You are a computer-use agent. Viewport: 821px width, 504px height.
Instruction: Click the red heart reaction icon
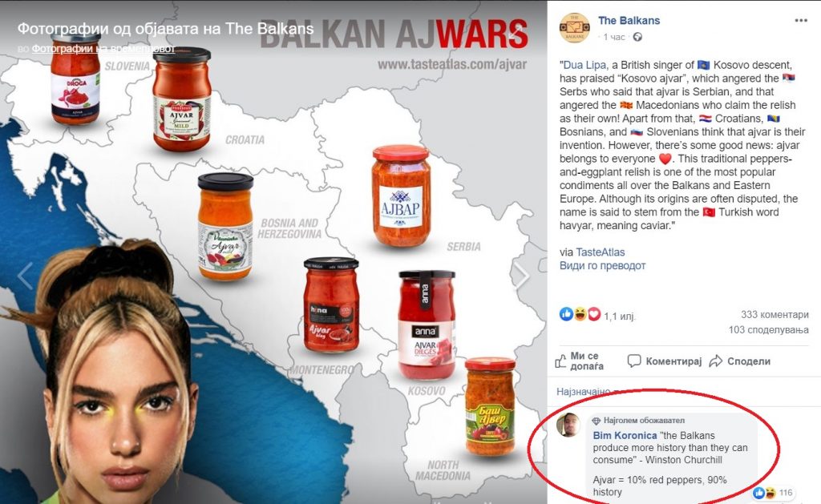click(594, 314)
